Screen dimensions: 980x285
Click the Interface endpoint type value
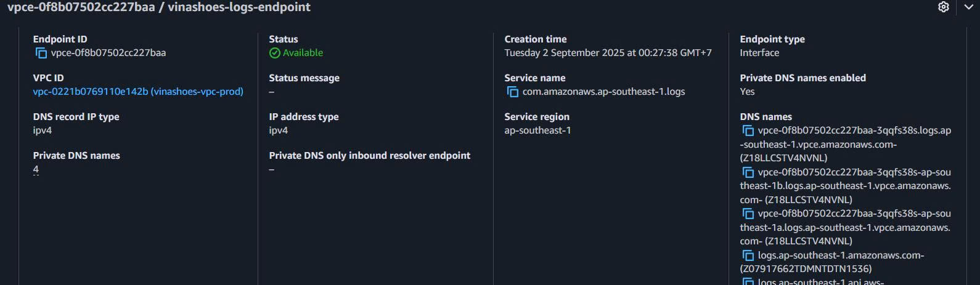[759, 53]
